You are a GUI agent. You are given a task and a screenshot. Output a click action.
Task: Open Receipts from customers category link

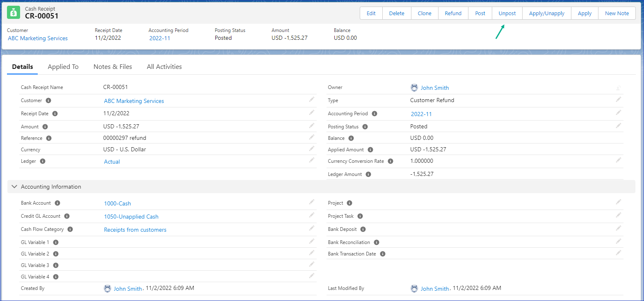pos(135,230)
